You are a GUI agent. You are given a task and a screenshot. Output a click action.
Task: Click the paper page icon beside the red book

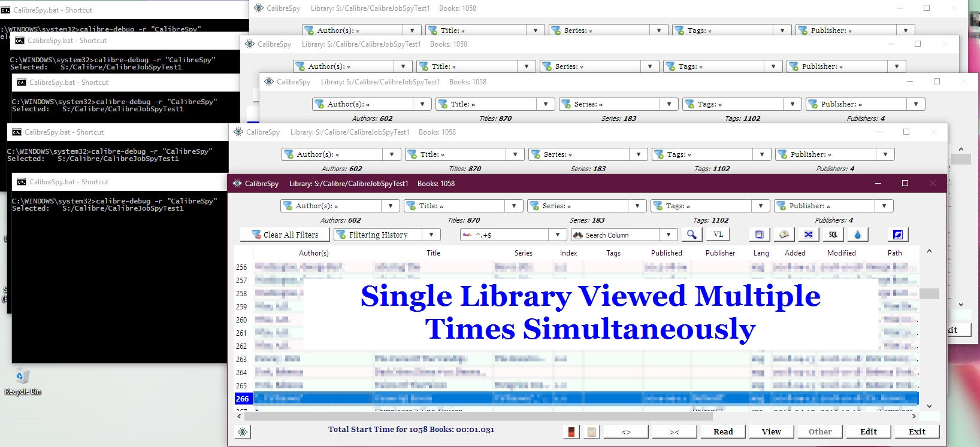[592, 432]
